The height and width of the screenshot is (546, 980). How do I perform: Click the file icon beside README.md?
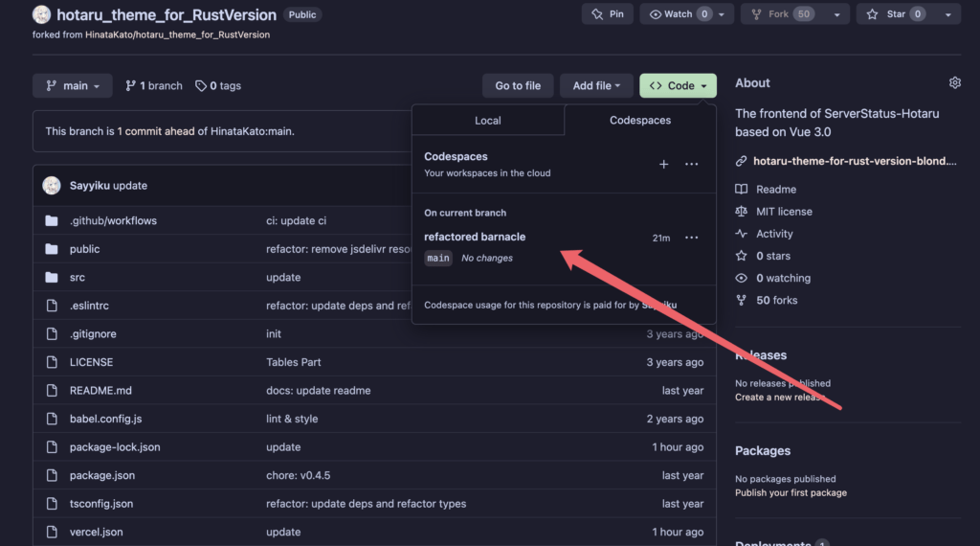(52, 390)
